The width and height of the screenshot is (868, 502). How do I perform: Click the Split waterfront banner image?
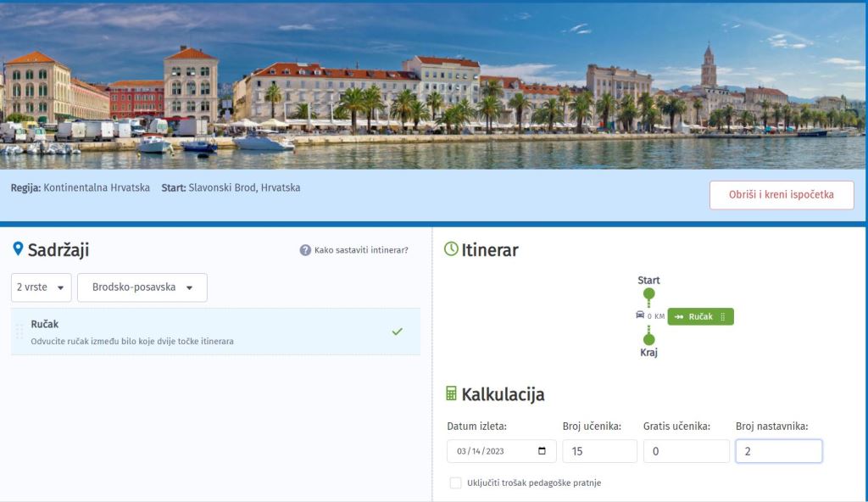pyautogui.click(x=433, y=85)
